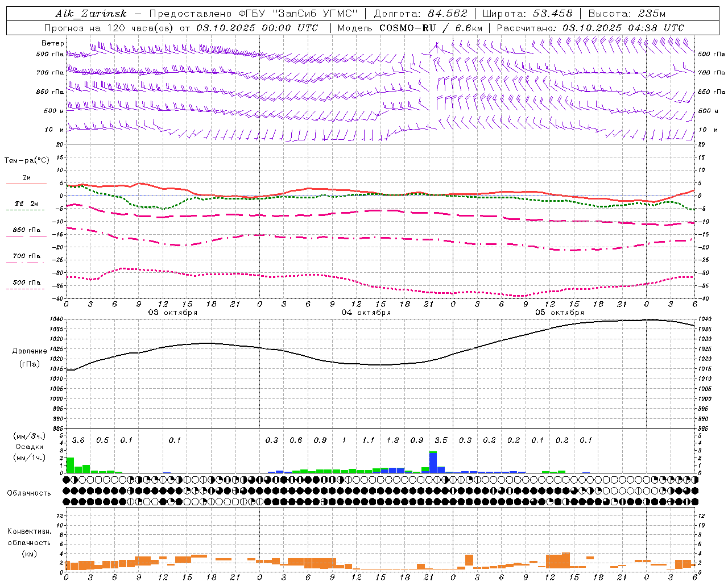Image resolution: width=728 pixels, height=582 pixels.
Task: Click the 1.8 precipitation value
Action: pos(392,440)
